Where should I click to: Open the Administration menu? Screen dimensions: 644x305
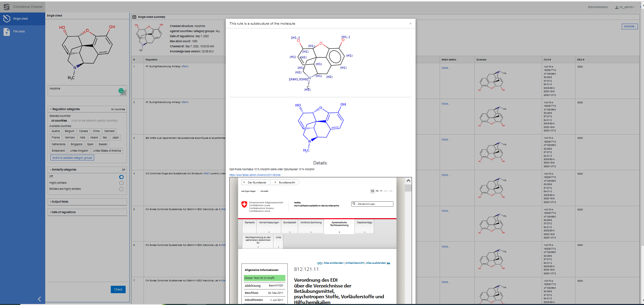[x=597, y=7]
